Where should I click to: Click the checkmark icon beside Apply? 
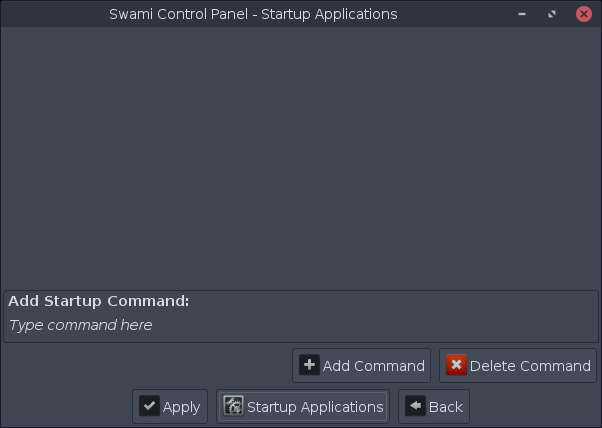(x=149, y=406)
